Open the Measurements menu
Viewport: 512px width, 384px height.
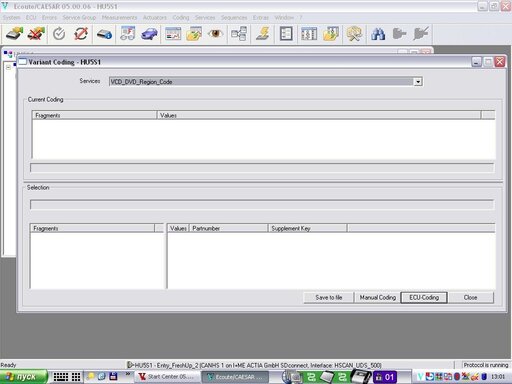[119, 18]
